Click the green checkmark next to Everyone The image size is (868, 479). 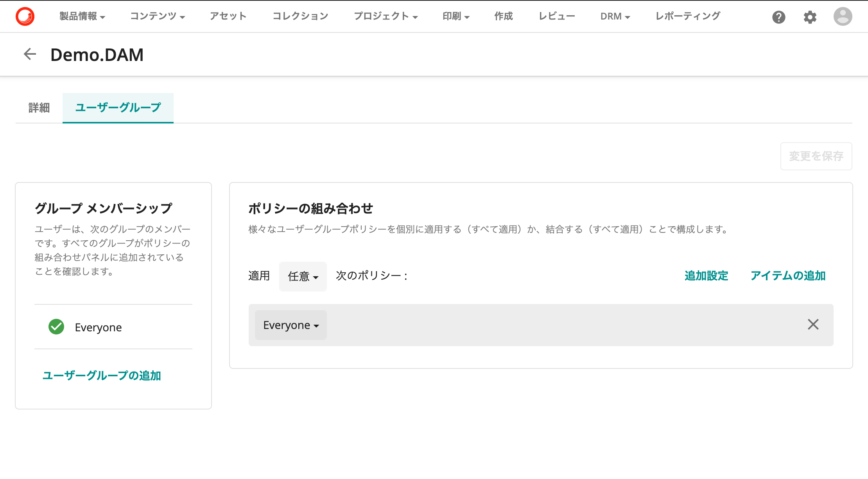pos(56,327)
